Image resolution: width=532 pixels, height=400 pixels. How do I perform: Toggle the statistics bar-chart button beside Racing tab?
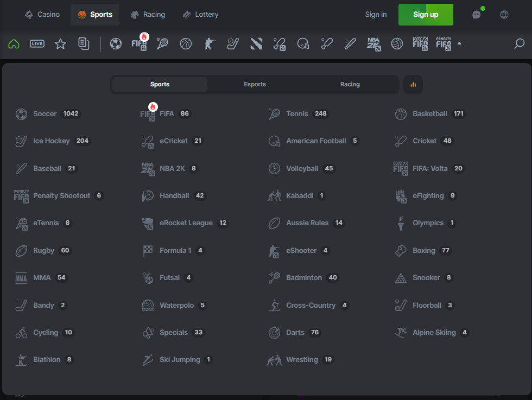[x=413, y=85]
